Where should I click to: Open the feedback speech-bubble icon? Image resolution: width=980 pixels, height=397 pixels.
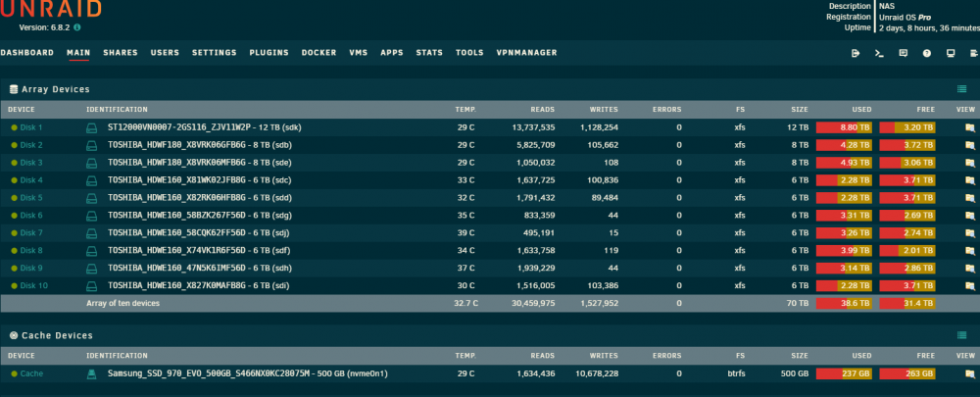pos(904,53)
